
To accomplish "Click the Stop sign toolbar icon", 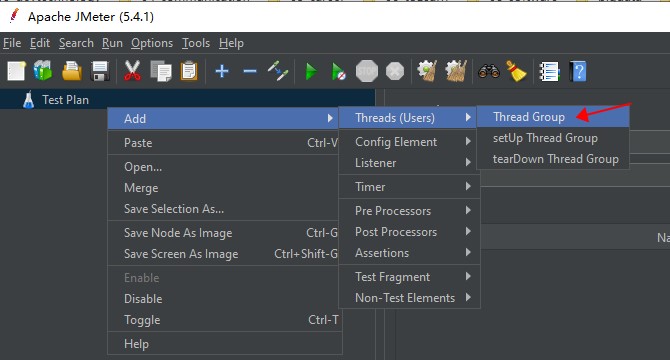I will (x=367, y=71).
